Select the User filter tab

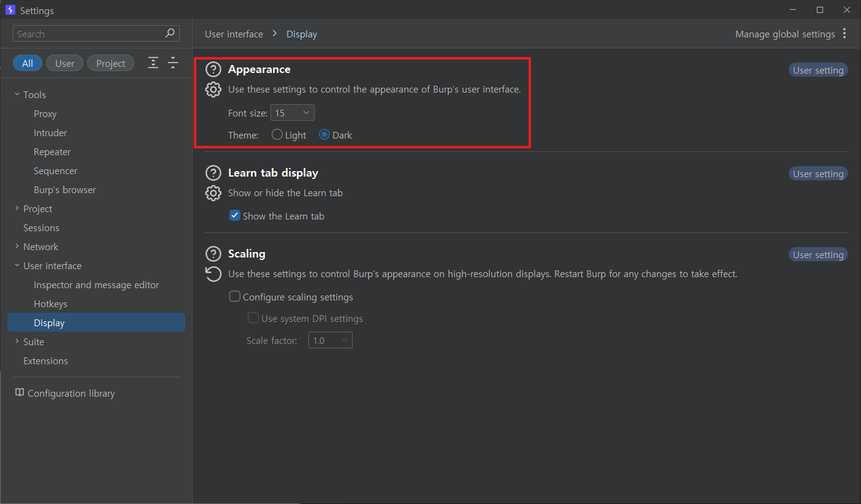pos(64,63)
